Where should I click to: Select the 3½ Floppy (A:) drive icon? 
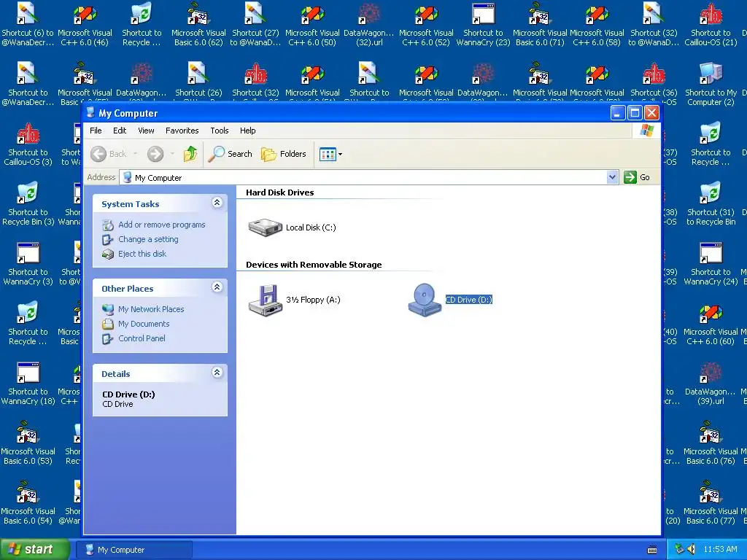pyautogui.click(x=266, y=300)
